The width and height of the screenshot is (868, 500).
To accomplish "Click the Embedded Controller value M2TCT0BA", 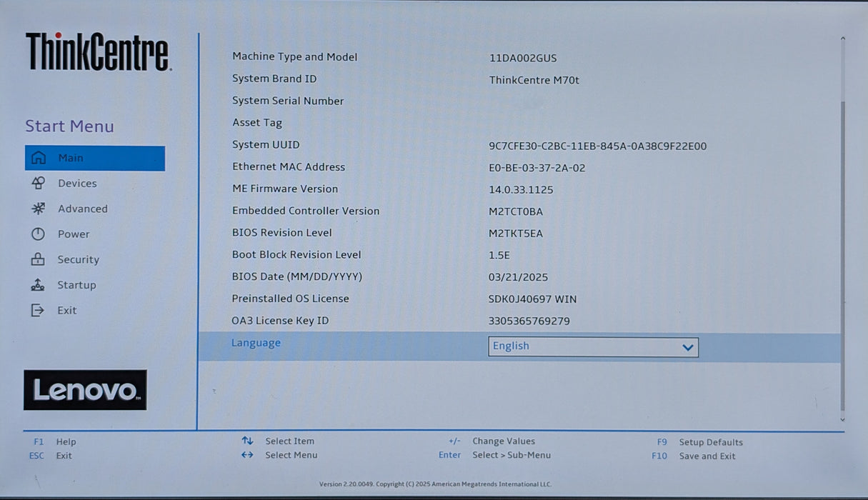I will tap(516, 212).
